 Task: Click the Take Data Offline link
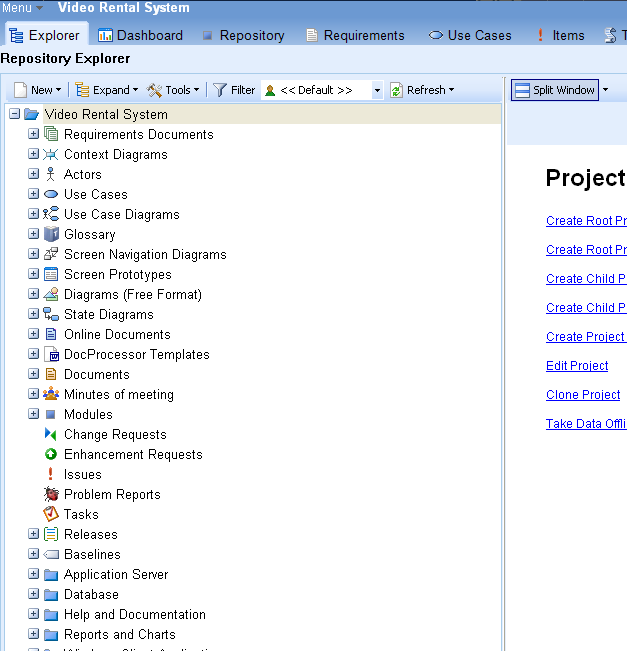(586, 423)
